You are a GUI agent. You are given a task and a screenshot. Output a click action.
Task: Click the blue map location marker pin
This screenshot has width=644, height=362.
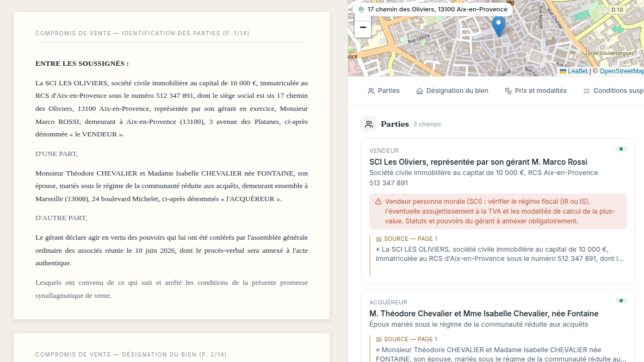pyautogui.click(x=498, y=26)
